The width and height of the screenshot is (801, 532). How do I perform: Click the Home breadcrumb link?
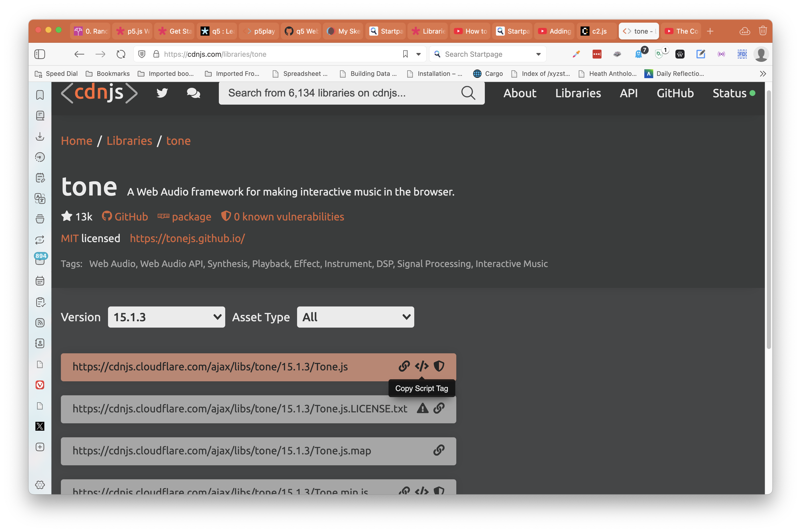pyautogui.click(x=76, y=141)
